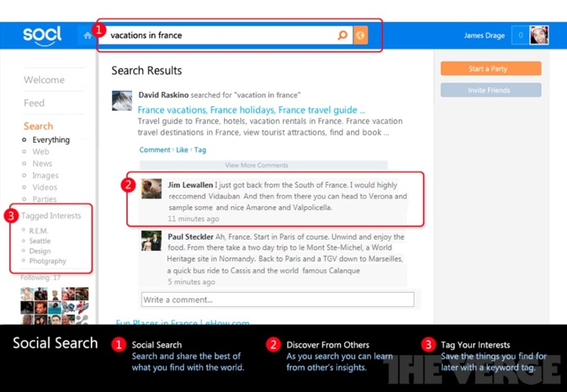Click the Write a comment field
The image size is (567, 392).
tap(277, 300)
